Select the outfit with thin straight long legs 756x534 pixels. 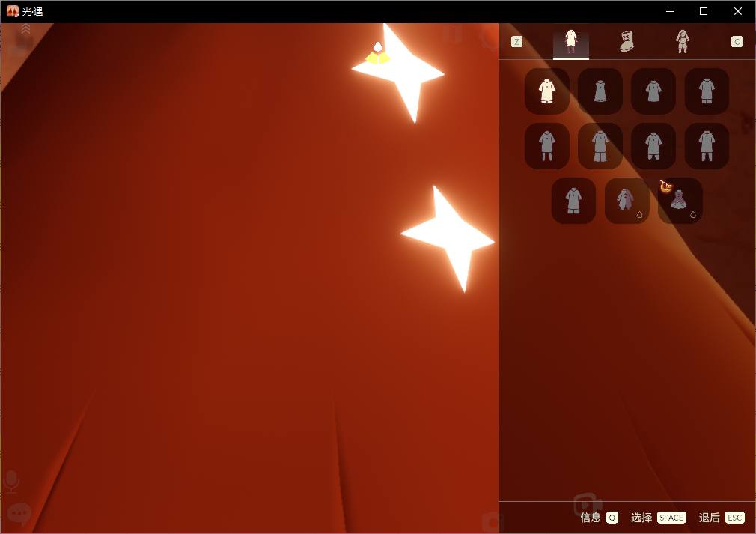point(546,146)
